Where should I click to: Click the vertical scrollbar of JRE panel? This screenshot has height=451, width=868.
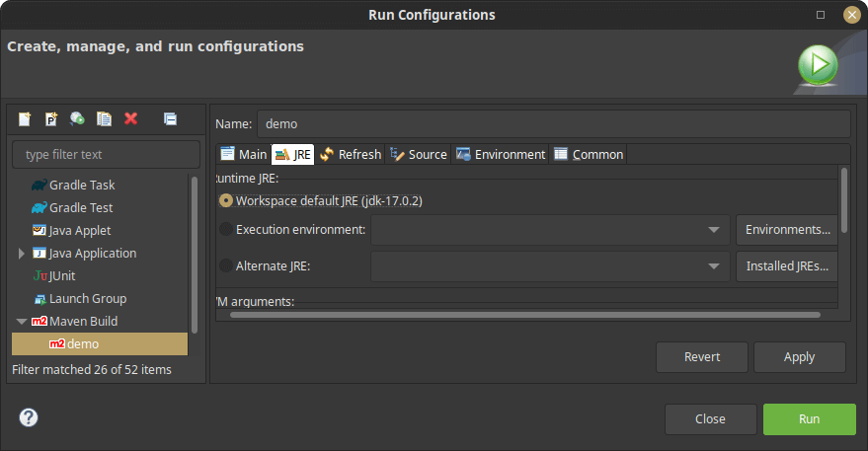844,199
